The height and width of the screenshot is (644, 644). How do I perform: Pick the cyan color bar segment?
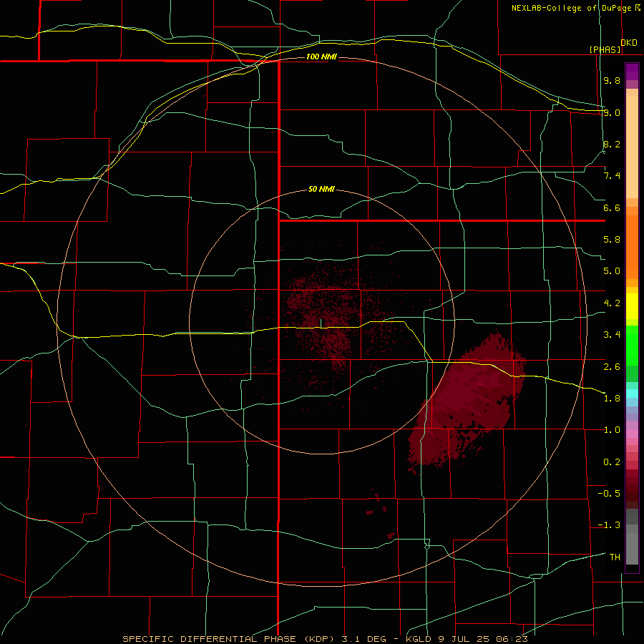tap(632, 394)
